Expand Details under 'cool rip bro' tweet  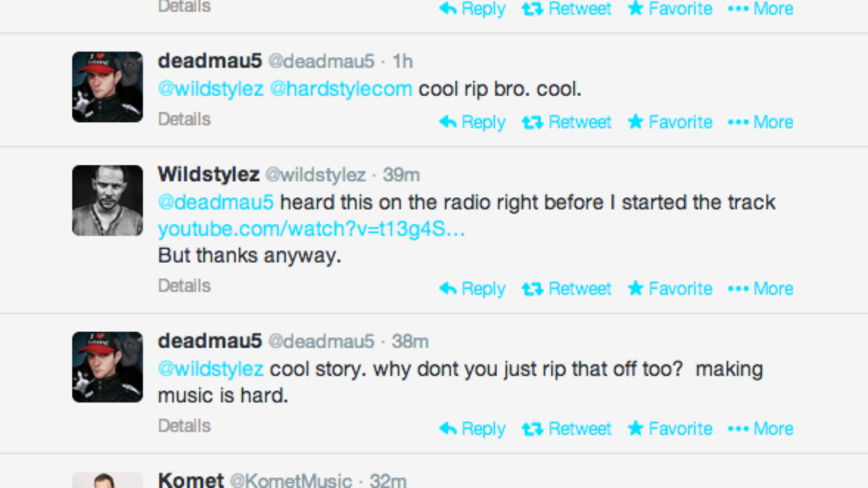point(184,119)
